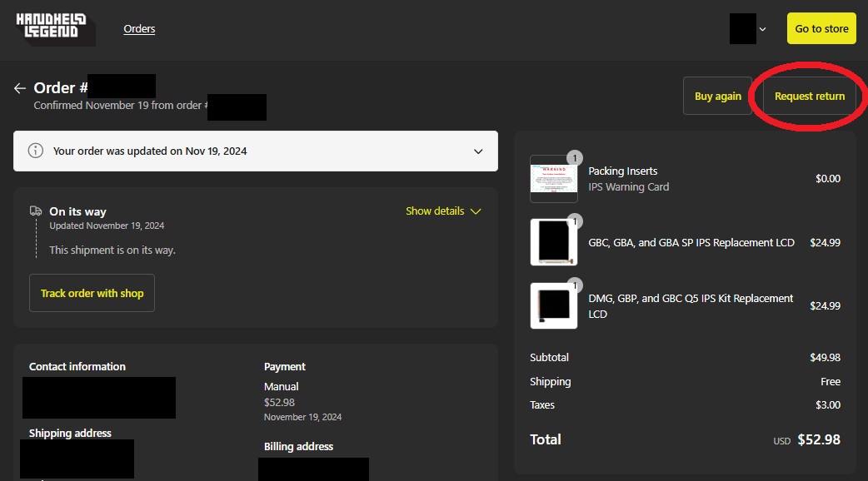
Task: Click 'This shipment is on its way.' text
Action: pos(112,250)
